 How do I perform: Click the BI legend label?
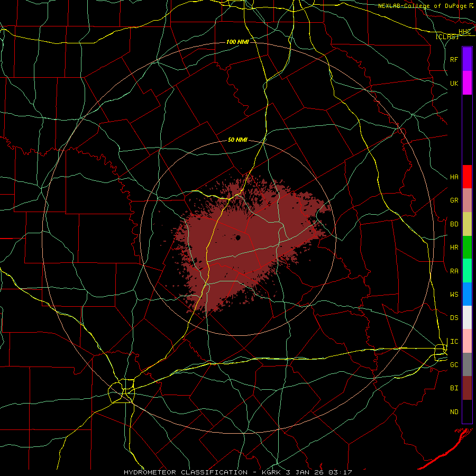[454, 388]
